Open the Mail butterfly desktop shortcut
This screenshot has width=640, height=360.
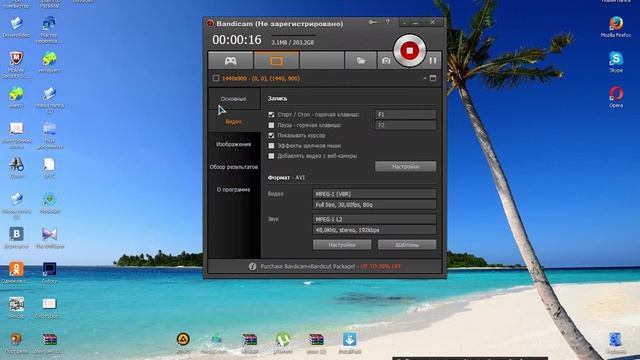click(49, 238)
